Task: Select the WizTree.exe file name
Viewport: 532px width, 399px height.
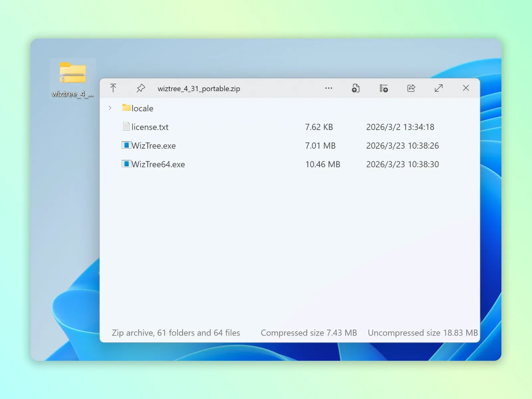Action: 154,146
